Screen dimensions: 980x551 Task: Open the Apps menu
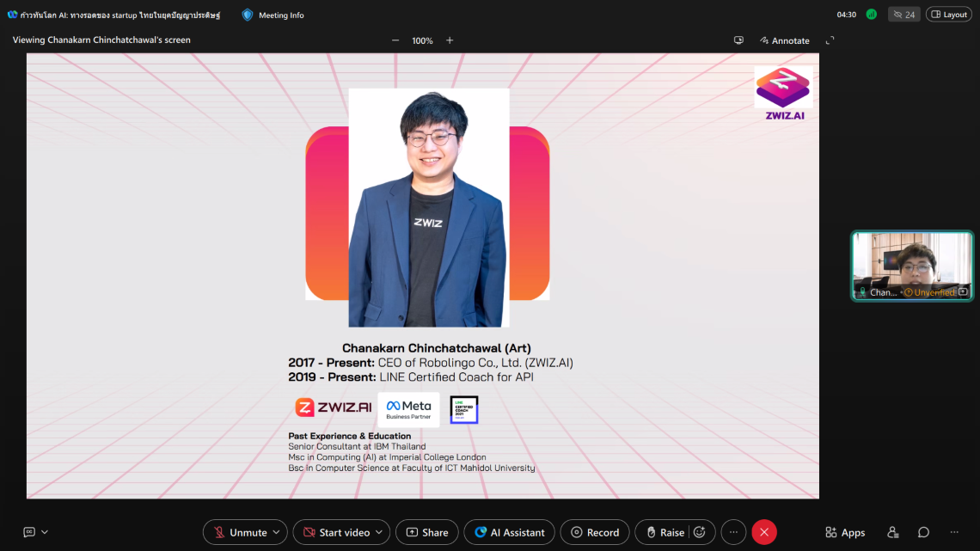point(844,532)
